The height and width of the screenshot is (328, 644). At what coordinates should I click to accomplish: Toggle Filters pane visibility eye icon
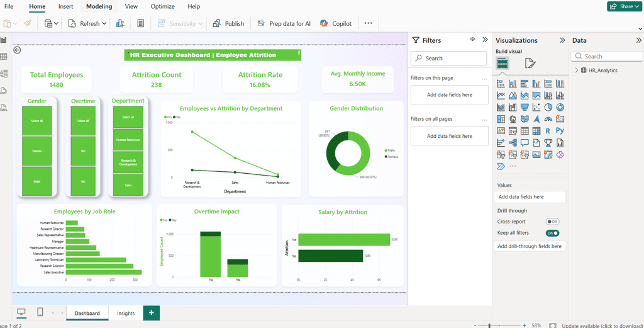click(473, 40)
